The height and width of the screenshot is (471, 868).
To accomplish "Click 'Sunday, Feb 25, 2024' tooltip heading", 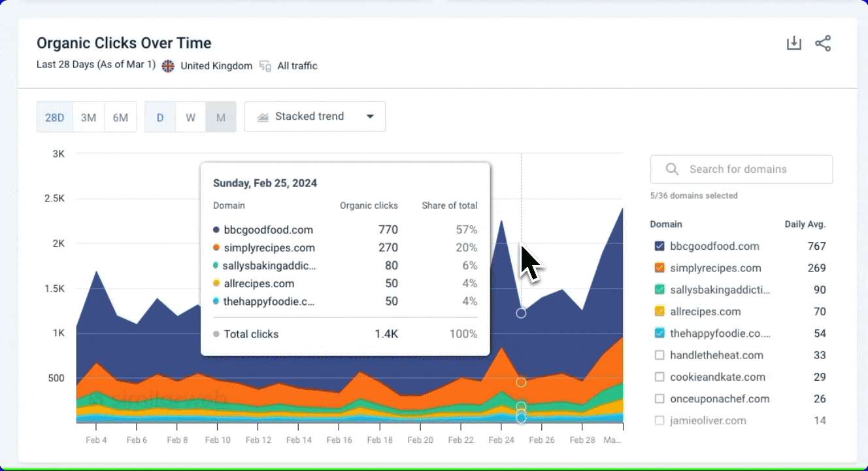I will (265, 183).
